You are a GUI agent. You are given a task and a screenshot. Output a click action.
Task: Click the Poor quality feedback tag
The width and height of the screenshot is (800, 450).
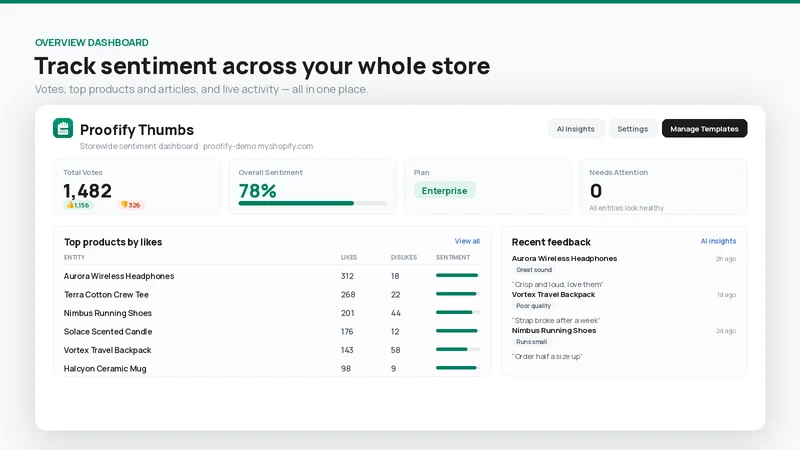tap(533, 306)
